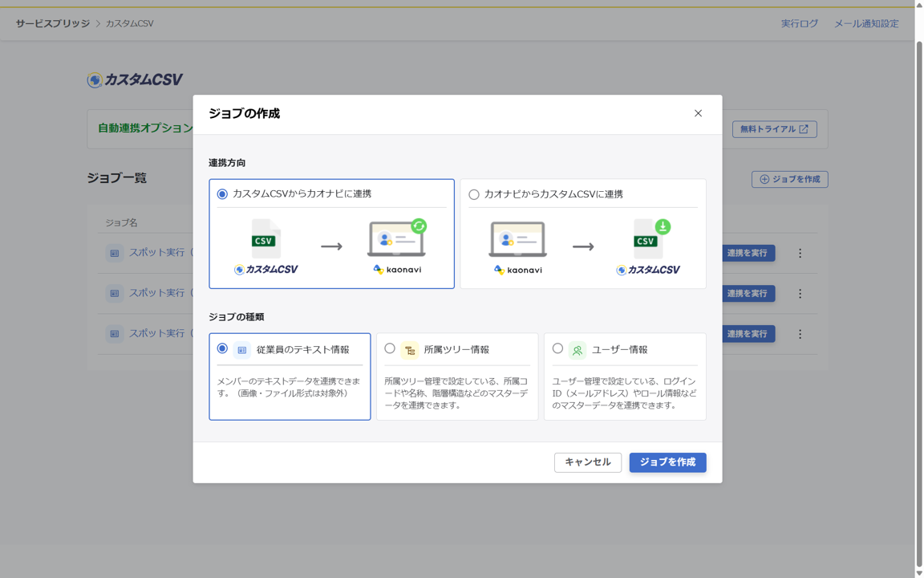Close the ジョブの作成 dialog with X

698,113
